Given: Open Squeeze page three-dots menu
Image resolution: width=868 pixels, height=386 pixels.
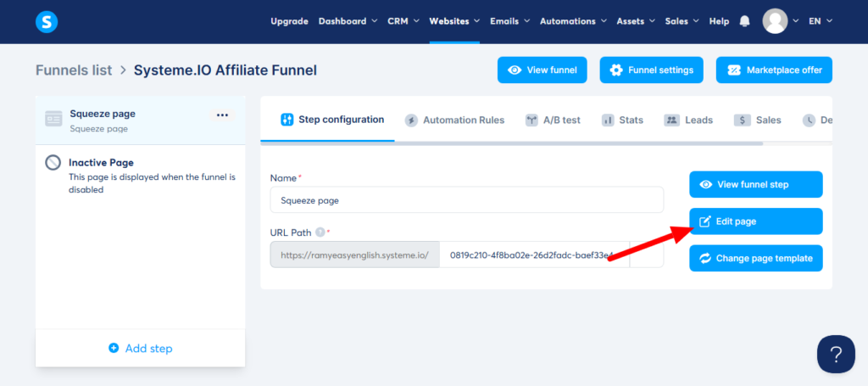Looking at the screenshot, I should [223, 115].
